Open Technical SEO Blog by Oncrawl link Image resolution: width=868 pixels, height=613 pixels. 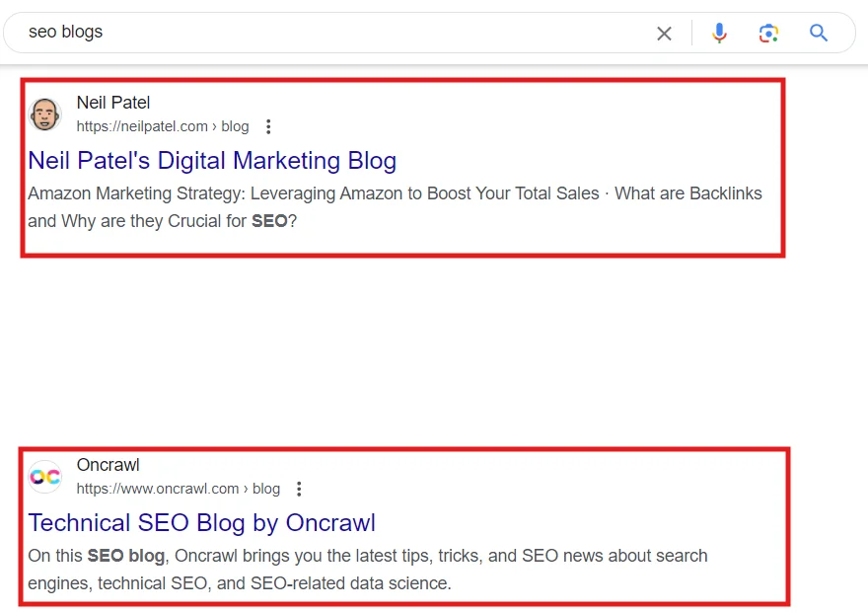point(201,523)
